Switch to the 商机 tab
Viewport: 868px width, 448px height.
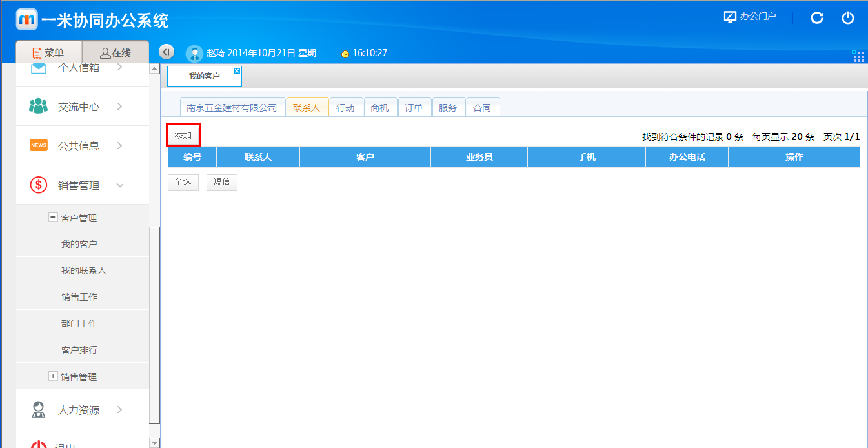click(x=380, y=108)
